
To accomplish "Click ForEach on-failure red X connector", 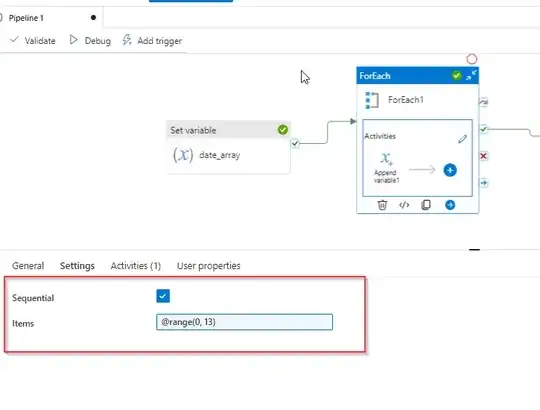I will pyautogui.click(x=484, y=156).
